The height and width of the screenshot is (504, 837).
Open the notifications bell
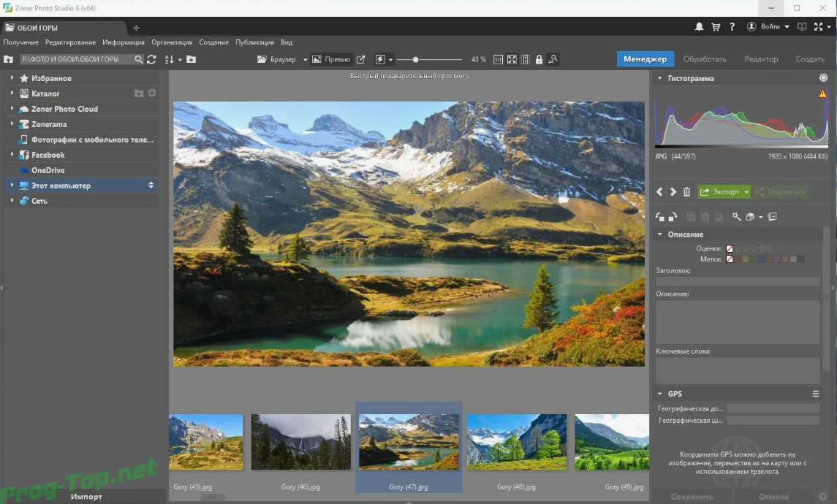[699, 27]
